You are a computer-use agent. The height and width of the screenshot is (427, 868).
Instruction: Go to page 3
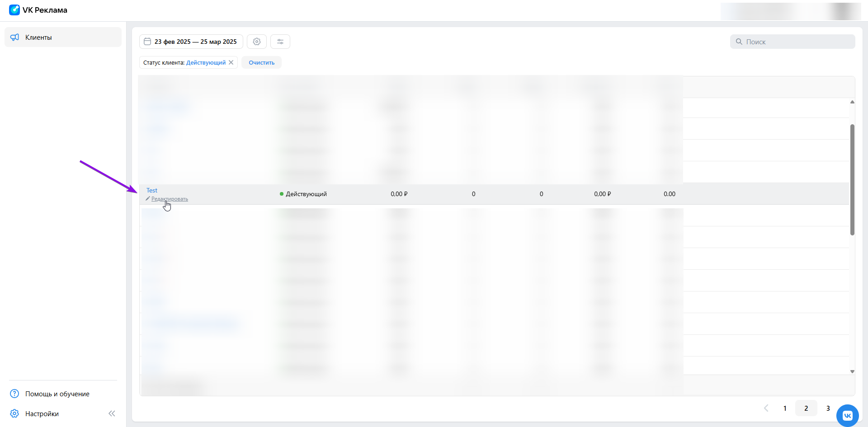[828, 408]
